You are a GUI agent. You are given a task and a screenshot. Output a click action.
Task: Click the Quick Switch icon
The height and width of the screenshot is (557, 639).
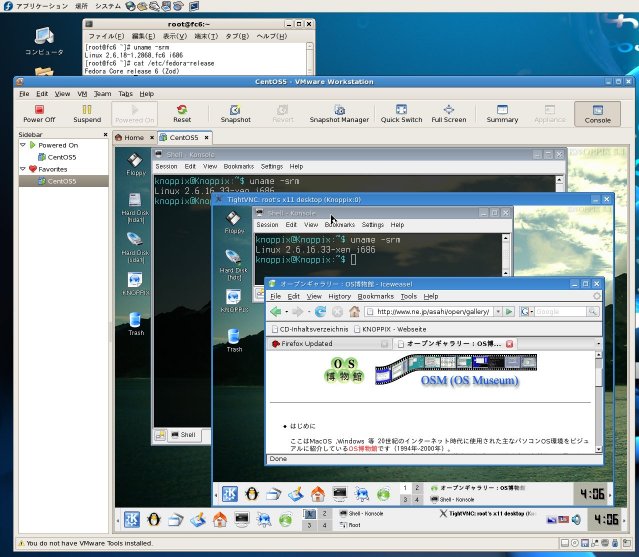(401, 114)
